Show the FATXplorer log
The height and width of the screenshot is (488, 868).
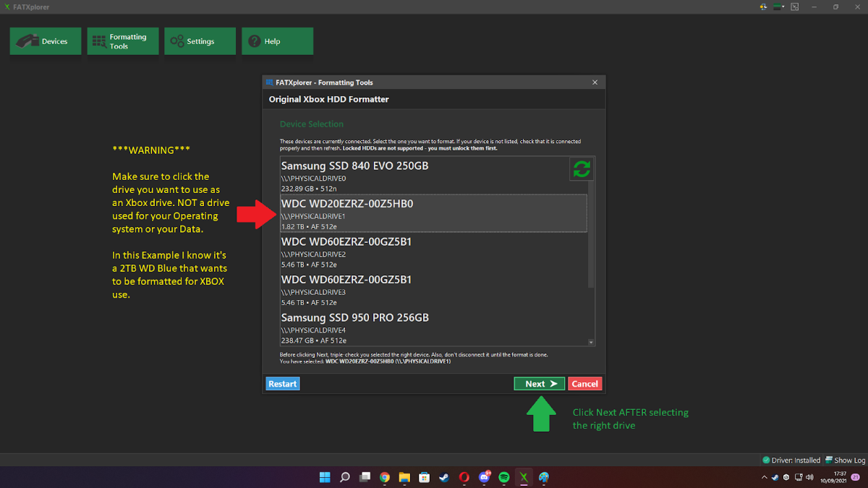[x=846, y=461]
